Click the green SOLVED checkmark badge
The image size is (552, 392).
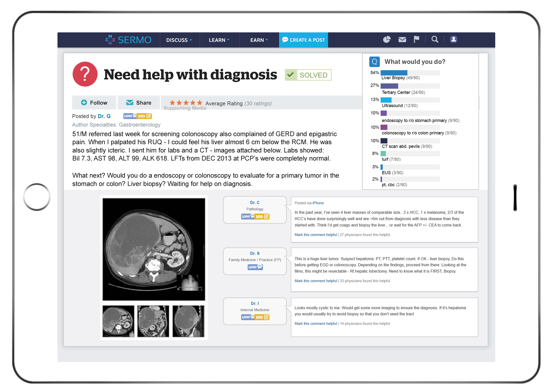[x=308, y=75]
